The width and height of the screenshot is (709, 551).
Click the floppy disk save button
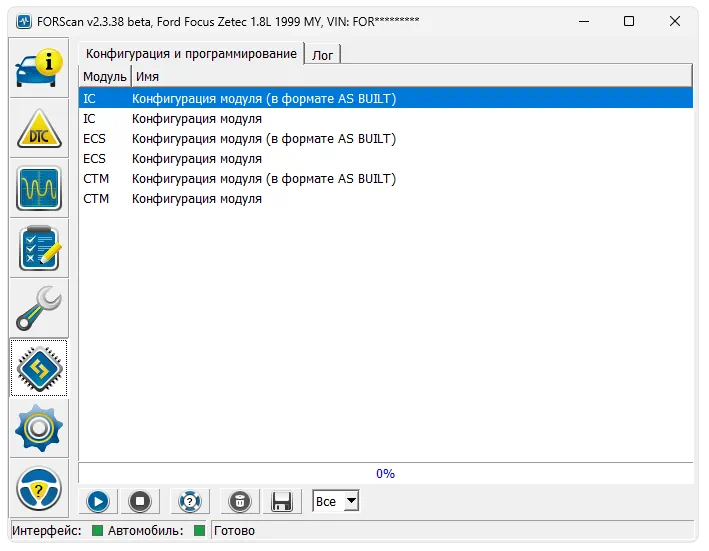click(282, 501)
